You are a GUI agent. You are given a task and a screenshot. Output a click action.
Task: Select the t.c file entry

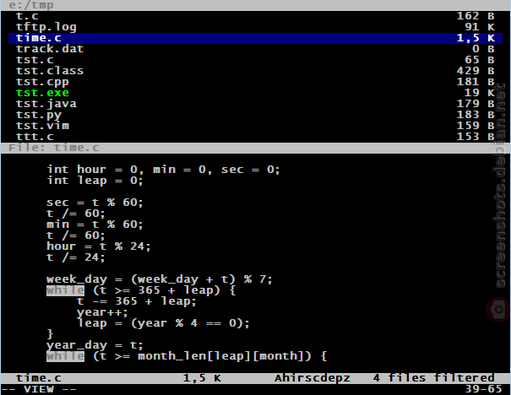point(255,16)
